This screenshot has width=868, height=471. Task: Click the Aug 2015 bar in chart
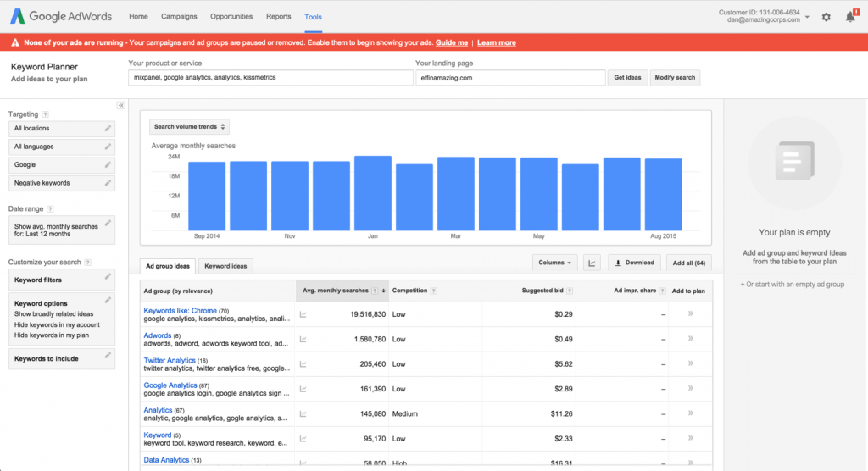[663, 194]
